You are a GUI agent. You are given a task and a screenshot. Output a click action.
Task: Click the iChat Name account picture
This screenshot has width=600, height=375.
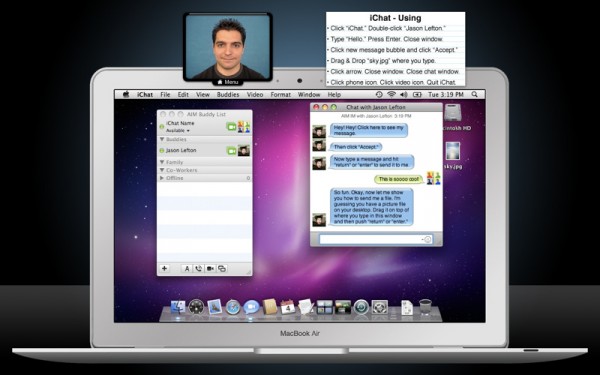[244, 127]
